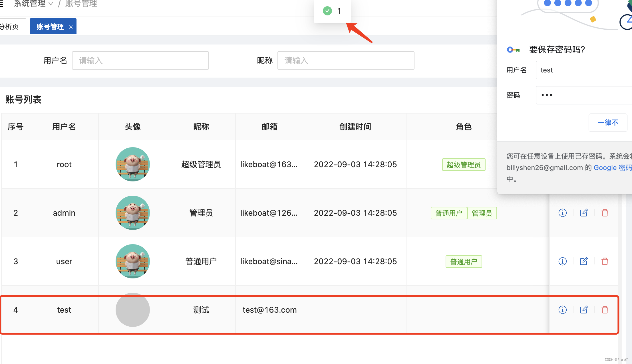Click the 超级管理员 role tag
The image size is (632, 364).
[463, 165]
